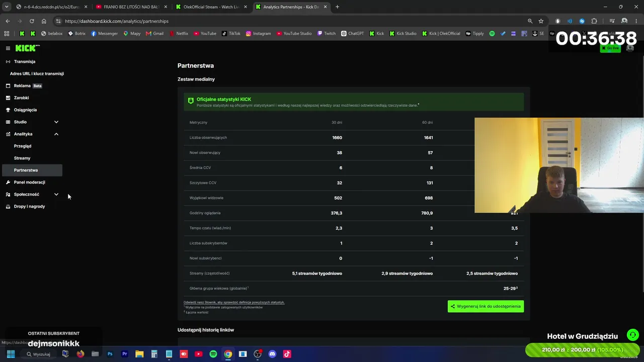Image resolution: width=644 pixels, height=362 pixels.
Task: Reload the page with the refresh icon
Action: [32, 21]
